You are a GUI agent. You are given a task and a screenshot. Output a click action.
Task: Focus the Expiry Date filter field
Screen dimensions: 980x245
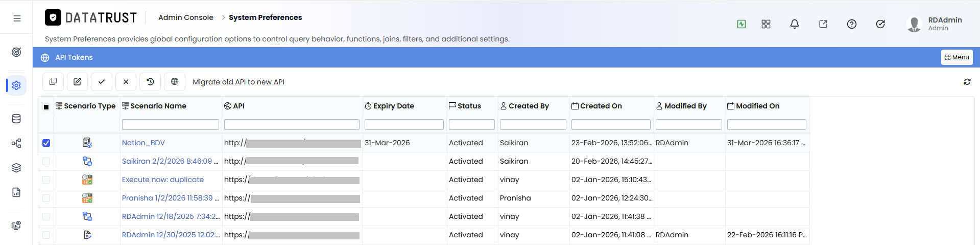(x=404, y=124)
